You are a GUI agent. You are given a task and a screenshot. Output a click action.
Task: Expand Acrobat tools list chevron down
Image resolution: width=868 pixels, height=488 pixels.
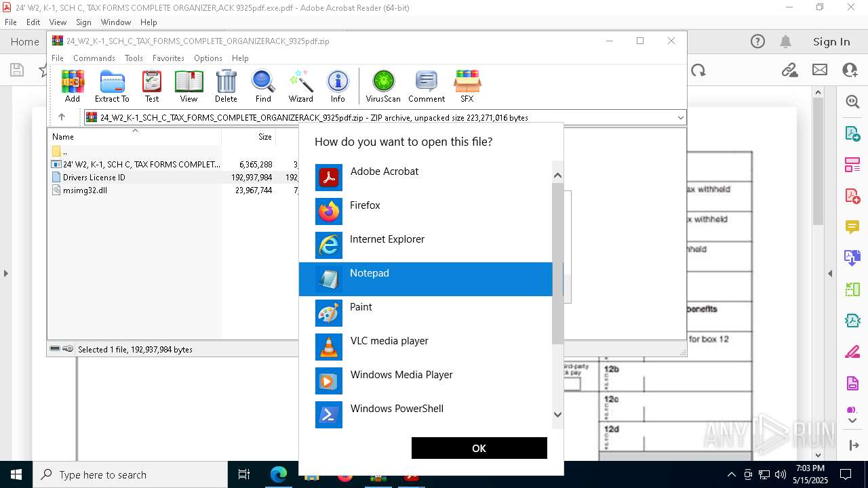(x=852, y=421)
